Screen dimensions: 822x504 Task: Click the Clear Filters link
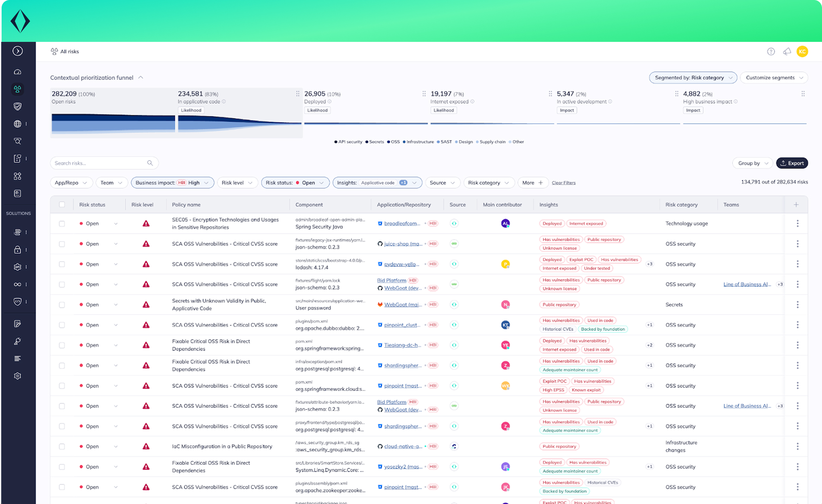click(x=563, y=183)
